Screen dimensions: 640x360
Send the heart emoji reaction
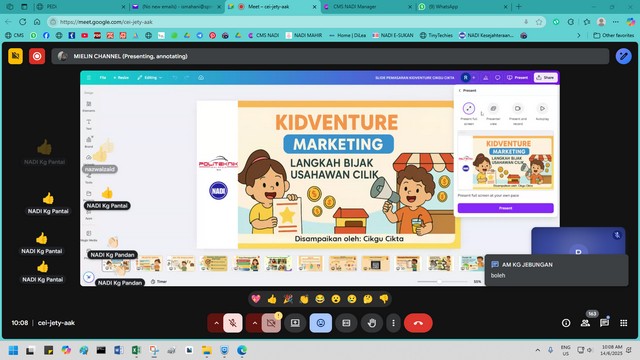tap(256, 299)
